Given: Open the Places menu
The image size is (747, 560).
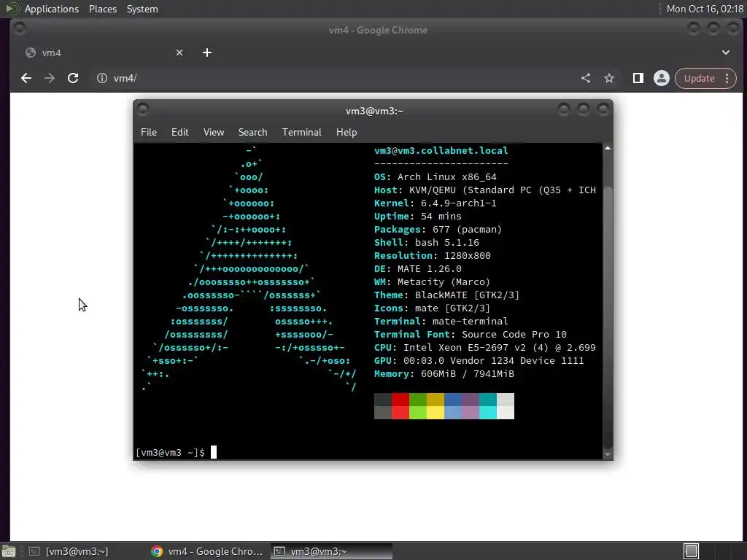Looking at the screenshot, I should click(x=102, y=9).
